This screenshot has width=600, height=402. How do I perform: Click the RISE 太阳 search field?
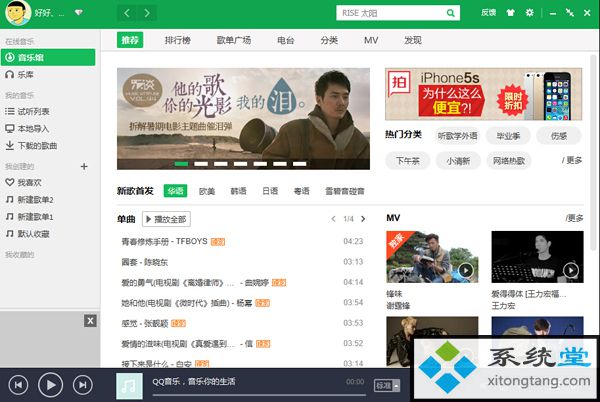pyautogui.click(x=398, y=13)
